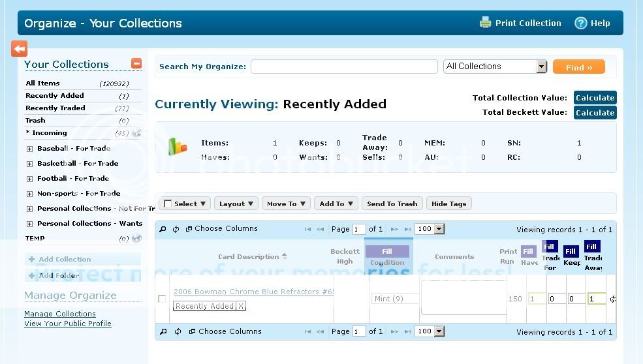This screenshot has height=364, width=643.
Task: Click the bar chart statistics icon
Action: coord(178,146)
